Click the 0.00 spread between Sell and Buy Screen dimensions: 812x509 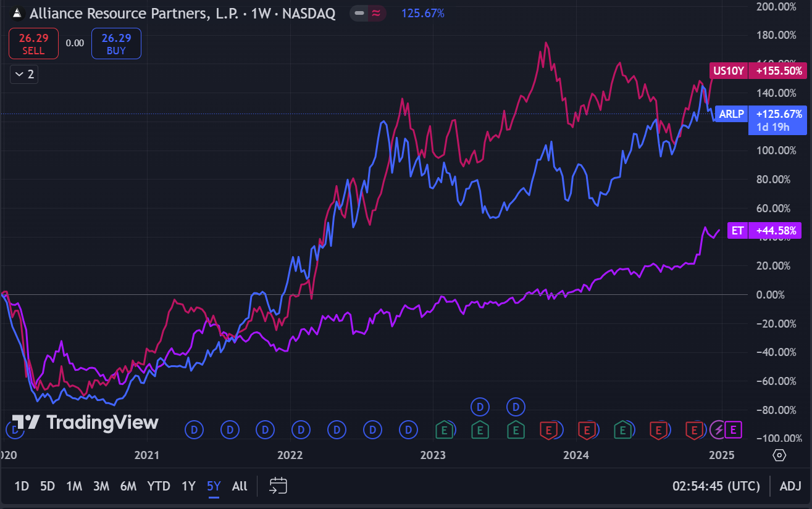click(75, 43)
